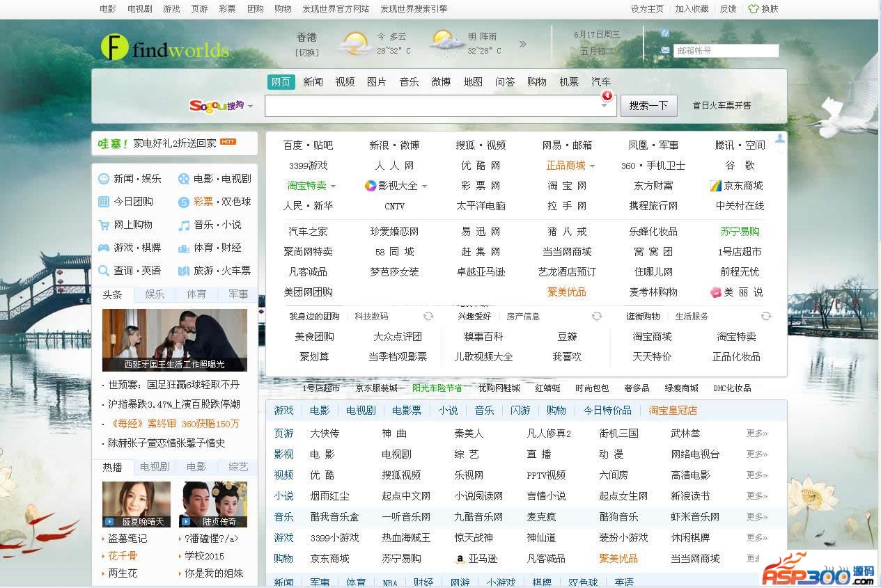
Task: Click the refresh icon next to 生活服务
Action: click(766, 316)
